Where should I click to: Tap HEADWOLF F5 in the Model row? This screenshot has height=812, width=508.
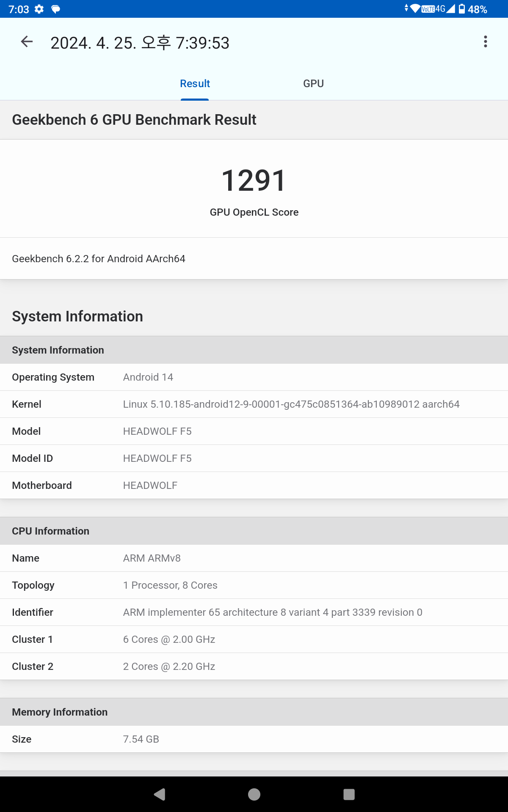pos(157,431)
